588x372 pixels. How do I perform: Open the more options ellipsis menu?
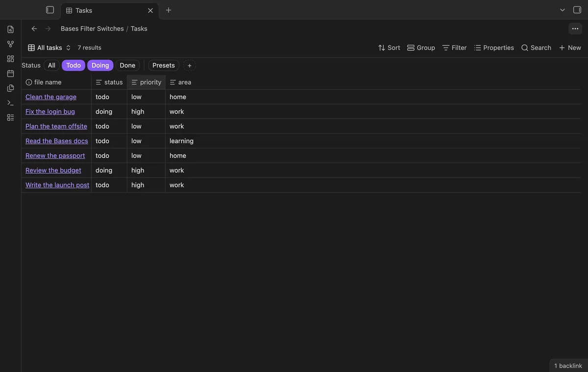click(575, 28)
